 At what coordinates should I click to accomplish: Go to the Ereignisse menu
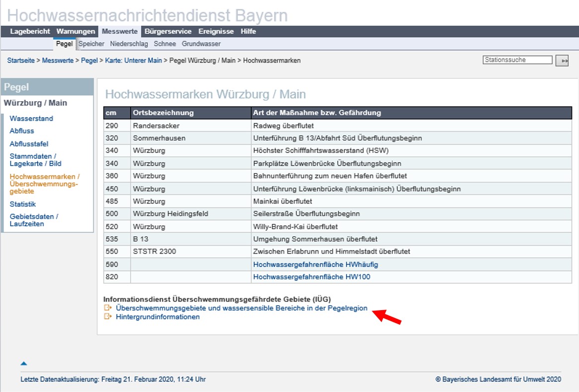click(216, 31)
